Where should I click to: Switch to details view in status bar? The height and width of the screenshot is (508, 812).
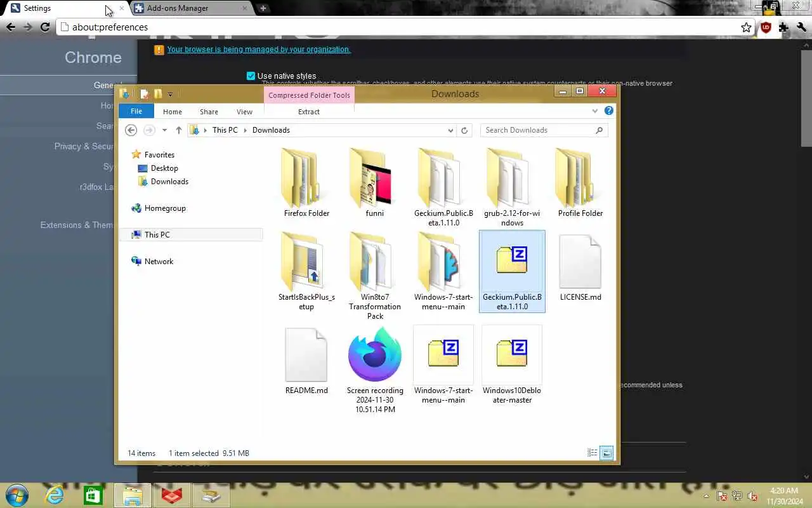[592, 453]
